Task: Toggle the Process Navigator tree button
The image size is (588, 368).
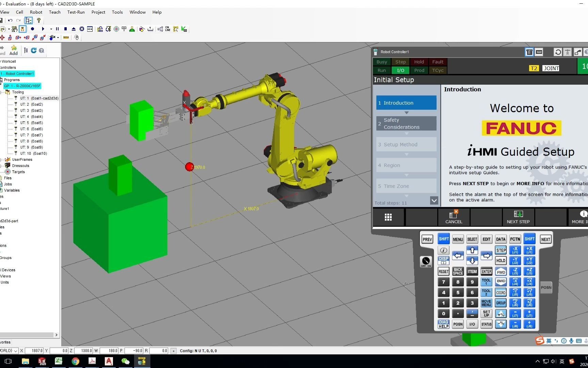Action: point(29,20)
